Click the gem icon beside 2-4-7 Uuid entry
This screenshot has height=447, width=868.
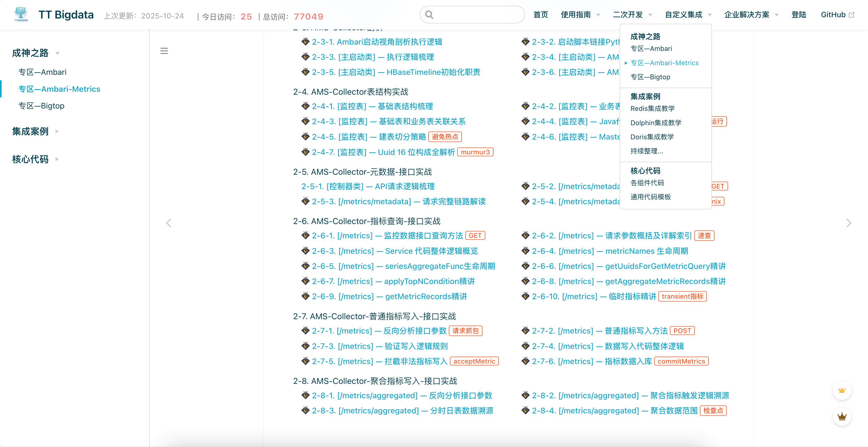(305, 152)
